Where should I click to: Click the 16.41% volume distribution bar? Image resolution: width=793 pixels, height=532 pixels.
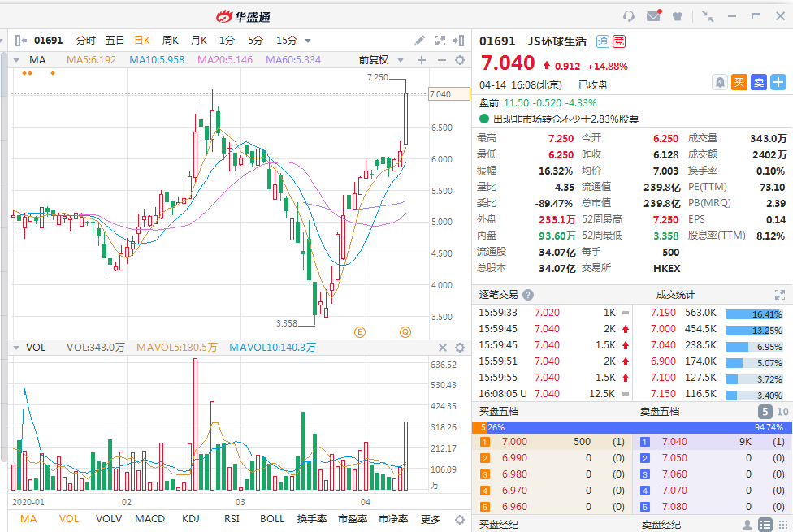754,314
